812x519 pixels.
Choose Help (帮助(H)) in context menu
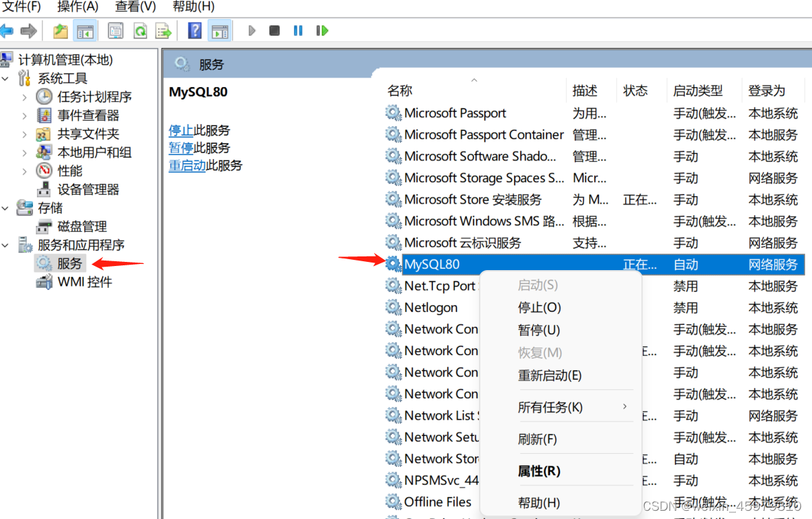click(561, 503)
